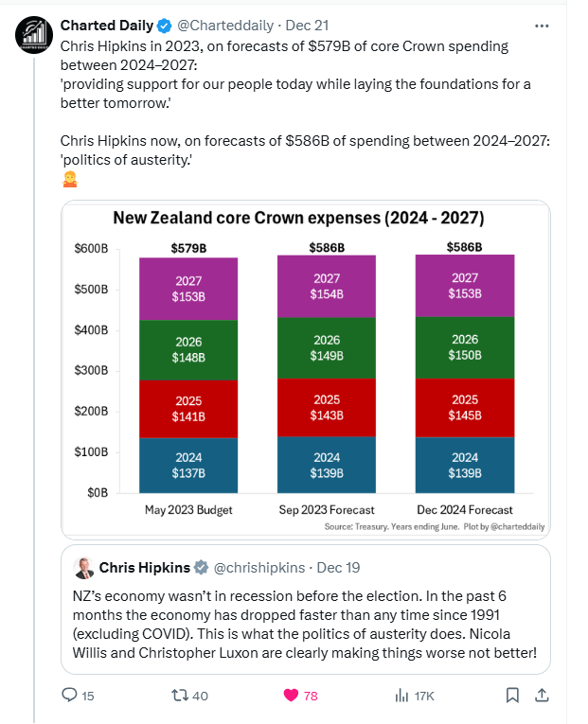The width and height of the screenshot is (588, 724).
Task: Click the Dec 19 quoted tweet date
Action: click(338, 568)
